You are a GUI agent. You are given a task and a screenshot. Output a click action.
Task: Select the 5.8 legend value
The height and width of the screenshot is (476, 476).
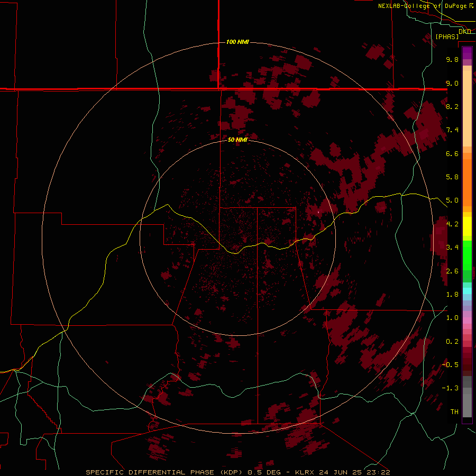(452, 177)
